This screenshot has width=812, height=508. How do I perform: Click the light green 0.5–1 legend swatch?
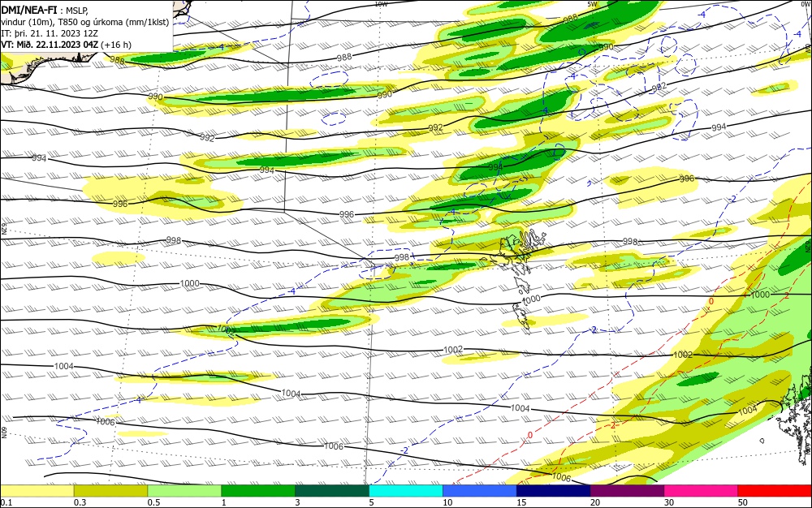click(184, 491)
